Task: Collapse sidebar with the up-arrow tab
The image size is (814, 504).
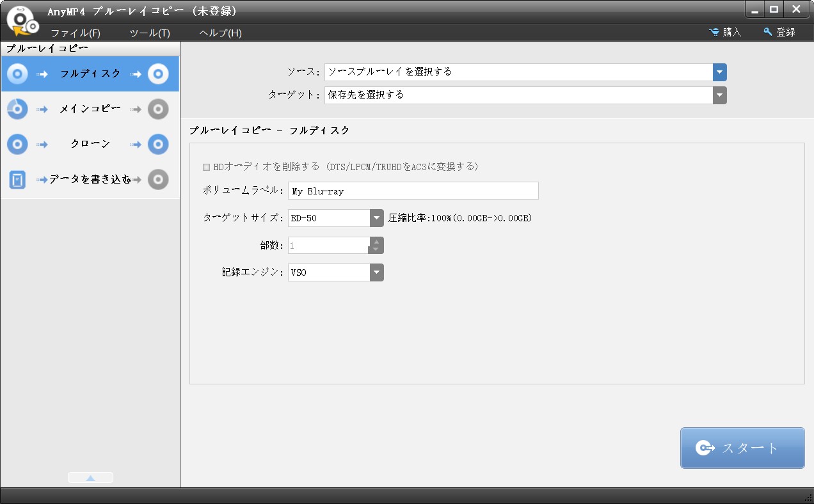Action: (x=90, y=477)
